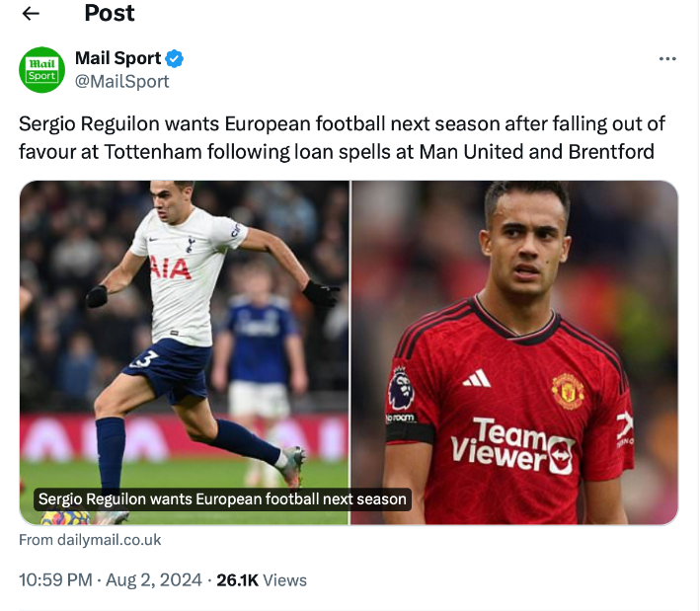The height and width of the screenshot is (611, 700).
Task: Click the Premier League sleeve badge
Action: click(401, 387)
